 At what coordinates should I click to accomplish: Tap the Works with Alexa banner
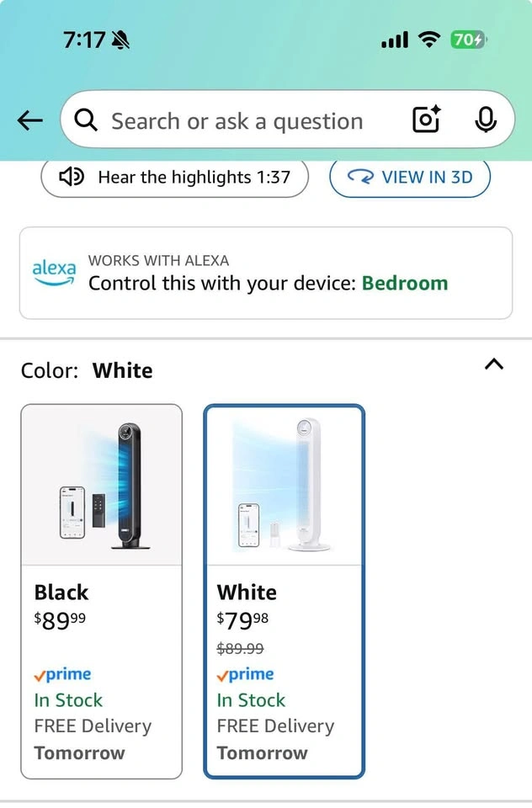click(x=265, y=273)
